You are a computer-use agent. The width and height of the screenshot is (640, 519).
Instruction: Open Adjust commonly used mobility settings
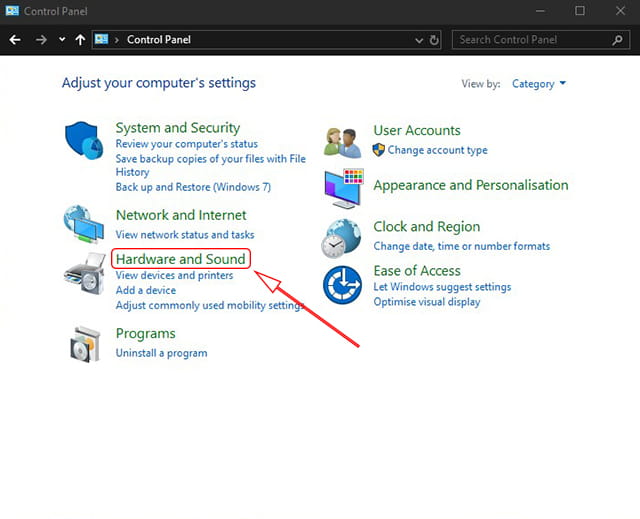coord(210,305)
